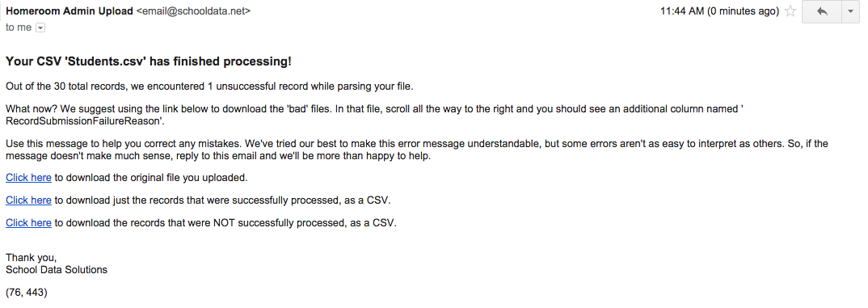Screen dimensions: 868x308
Task: Download the original uploaded file link
Action: pos(29,178)
